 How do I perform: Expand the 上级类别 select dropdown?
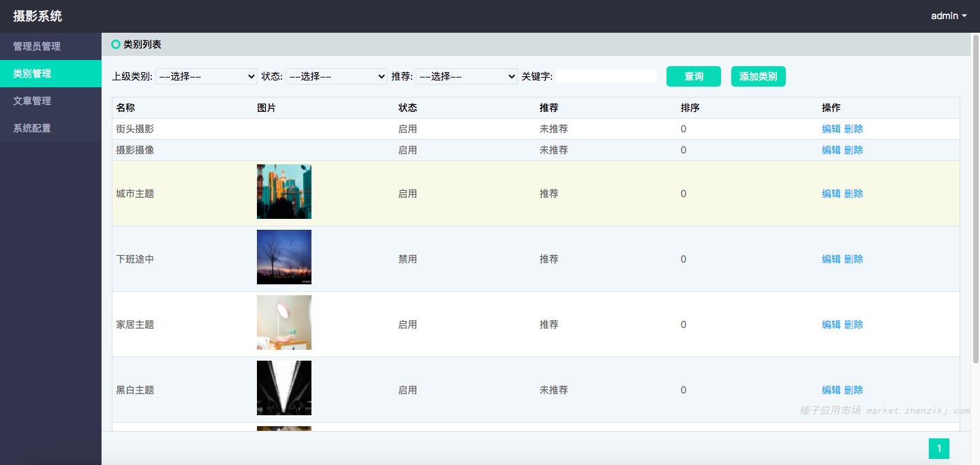point(206,76)
